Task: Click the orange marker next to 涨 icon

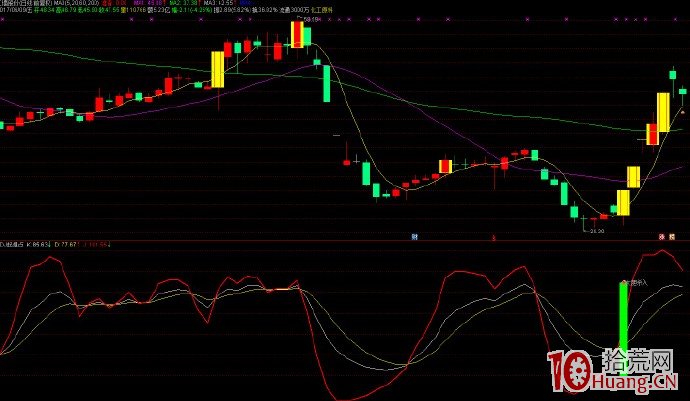Action: point(672,237)
